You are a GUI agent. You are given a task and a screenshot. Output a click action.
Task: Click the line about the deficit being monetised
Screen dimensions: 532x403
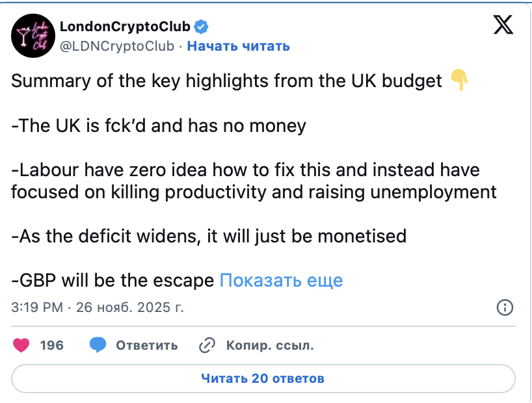pyautogui.click(x=209, y=236)
